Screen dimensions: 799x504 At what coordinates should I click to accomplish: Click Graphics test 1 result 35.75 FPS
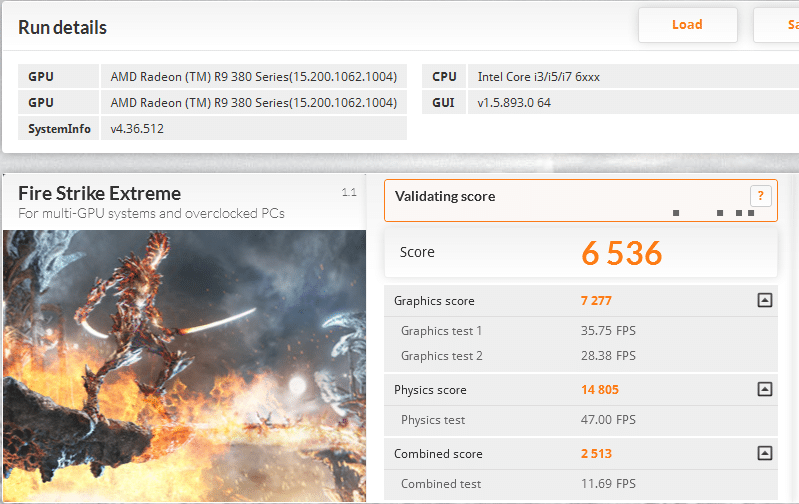click(x=608, y=331)
